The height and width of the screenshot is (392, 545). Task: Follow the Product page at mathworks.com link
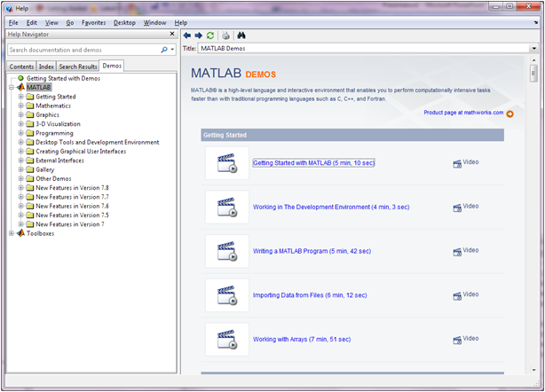(463, 113)
